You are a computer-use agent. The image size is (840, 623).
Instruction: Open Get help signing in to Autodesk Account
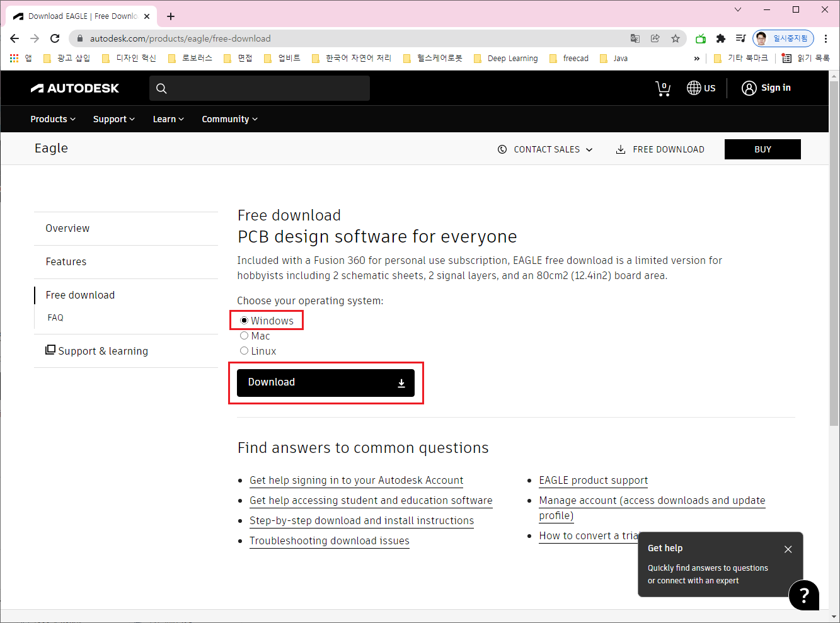pos(357,480)
